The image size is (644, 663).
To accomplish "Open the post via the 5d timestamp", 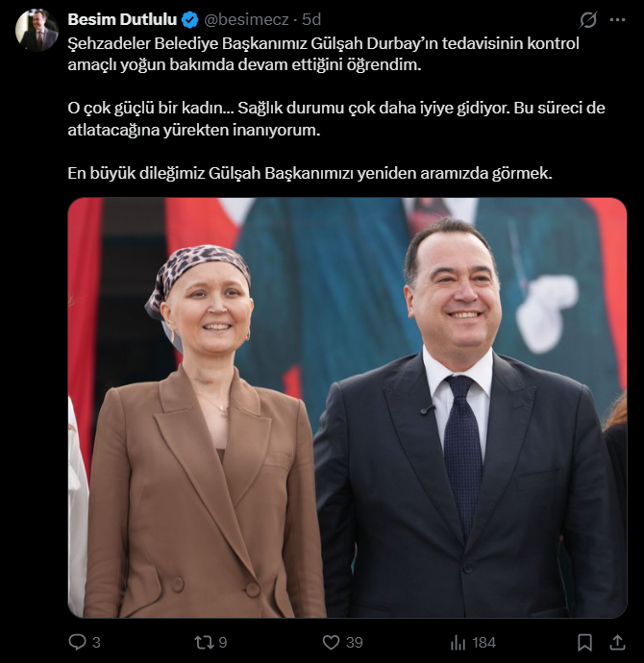I will 311,19.
